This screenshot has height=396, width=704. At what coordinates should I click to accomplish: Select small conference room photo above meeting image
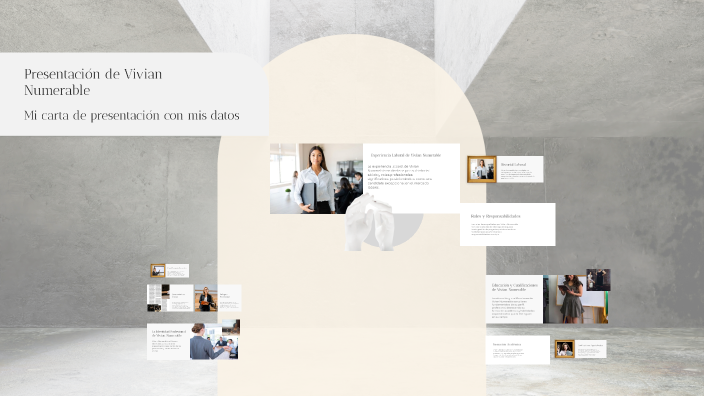click(x=231, y=326)
